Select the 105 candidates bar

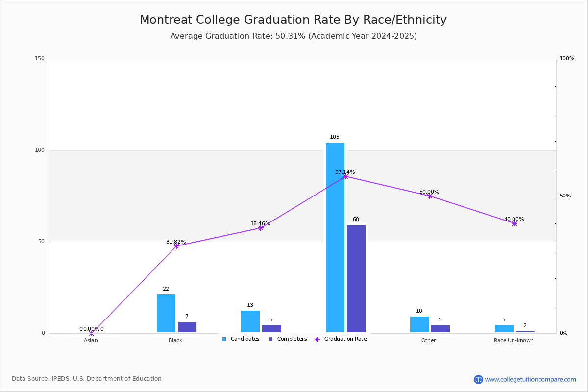pos(335,238)
